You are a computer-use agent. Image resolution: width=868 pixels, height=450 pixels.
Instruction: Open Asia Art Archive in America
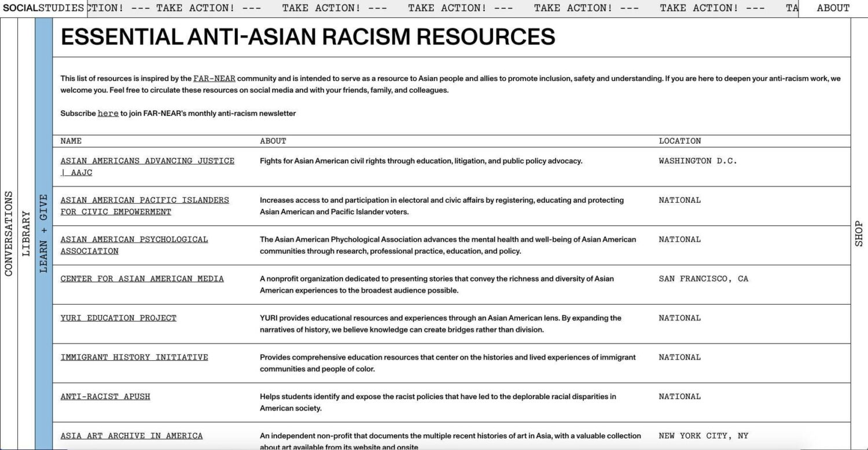[132, 436]
